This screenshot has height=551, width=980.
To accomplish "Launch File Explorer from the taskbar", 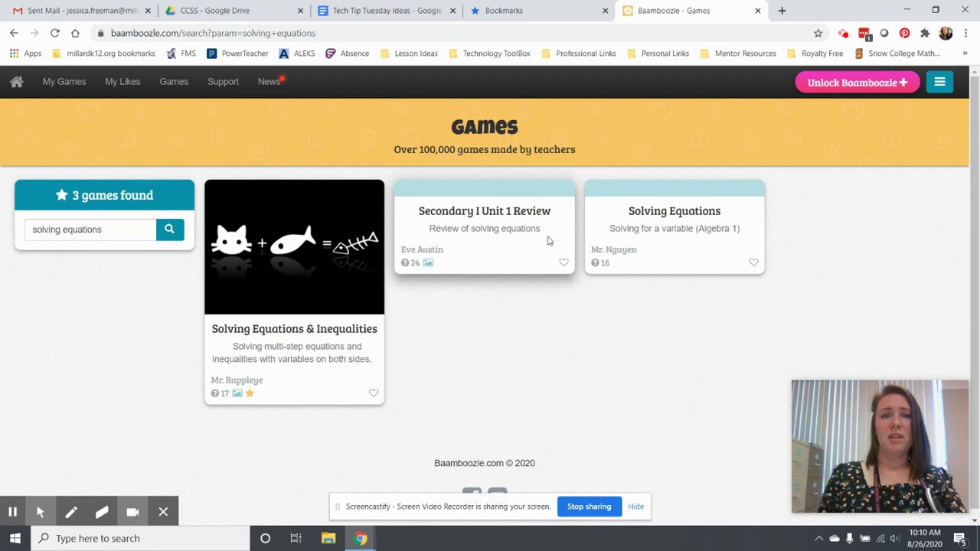I will pyautogui.click(x=328, y=538).
